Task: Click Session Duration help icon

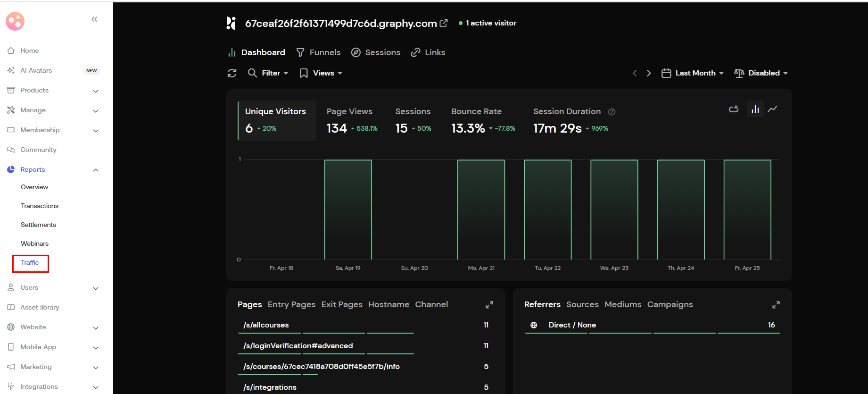Action: 612,112
